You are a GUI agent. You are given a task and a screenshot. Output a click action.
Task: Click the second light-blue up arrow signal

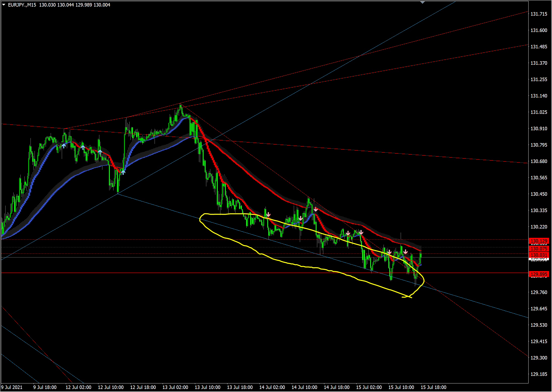coord(83,147)
